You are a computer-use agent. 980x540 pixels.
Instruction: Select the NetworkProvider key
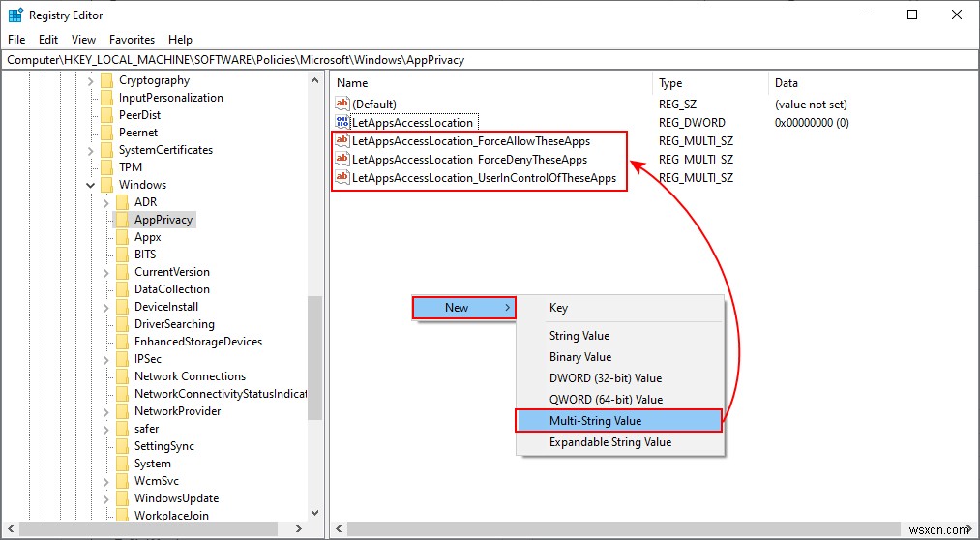tap(177, 411)
